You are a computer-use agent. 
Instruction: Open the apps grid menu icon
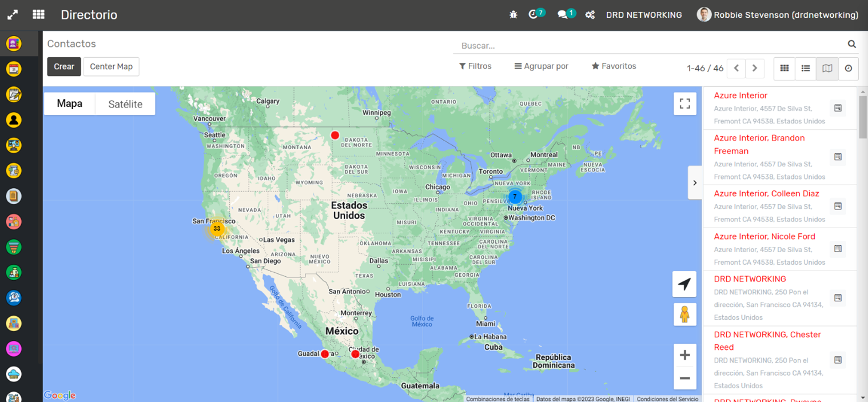click(x=38, y=15)
